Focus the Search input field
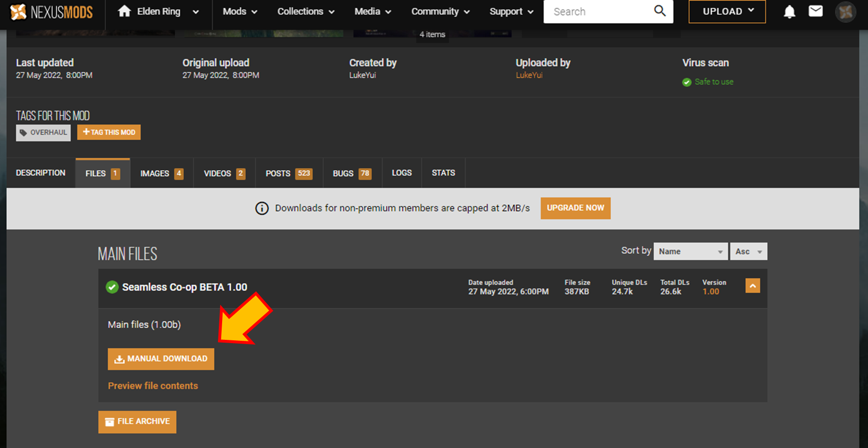The width and height of the screenshot is (868, 448). (597, 12)
